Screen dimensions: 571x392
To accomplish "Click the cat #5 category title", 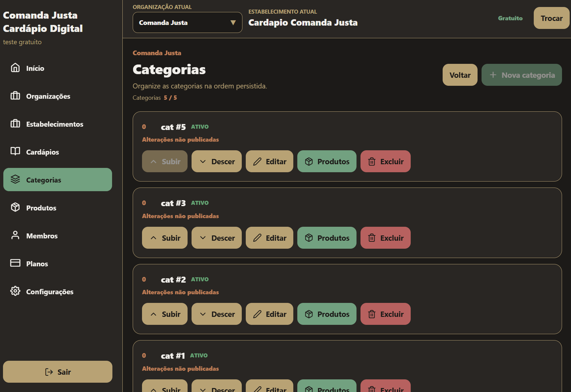I will [x=173, y=127].
